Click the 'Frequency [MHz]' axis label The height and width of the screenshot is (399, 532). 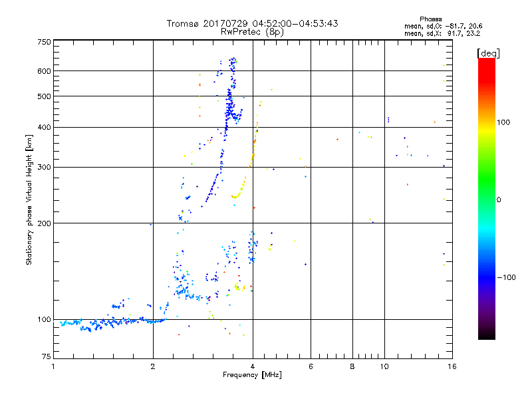252,375
